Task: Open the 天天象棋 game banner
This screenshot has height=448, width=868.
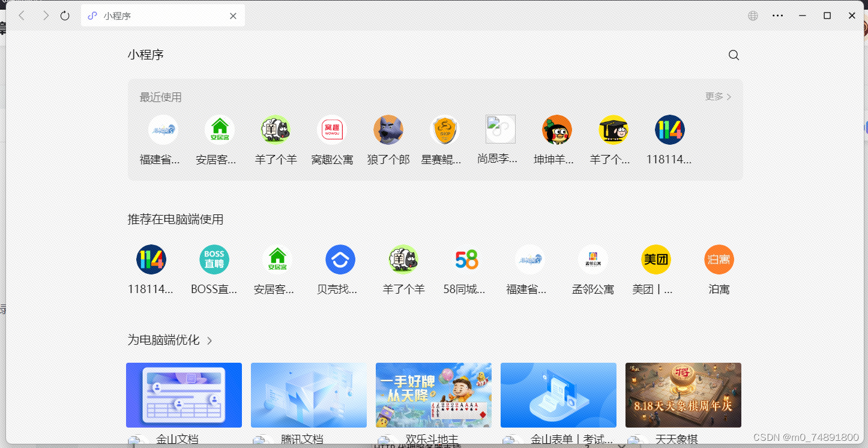Action: (x=683, y=395)
